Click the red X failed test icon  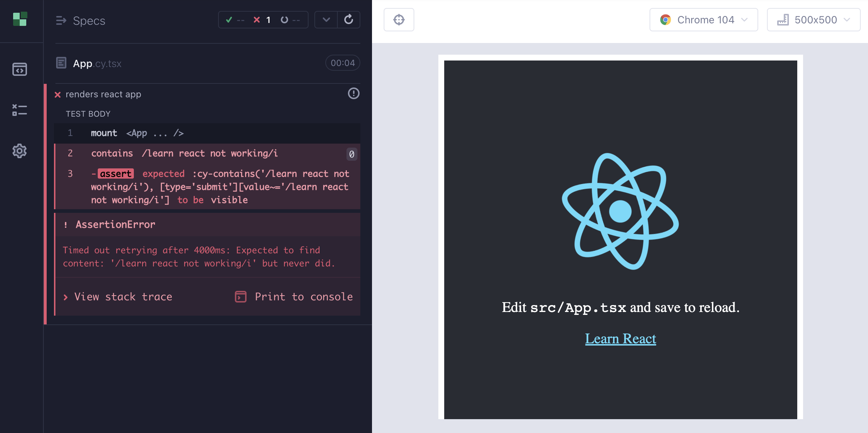tap(58, 95)
